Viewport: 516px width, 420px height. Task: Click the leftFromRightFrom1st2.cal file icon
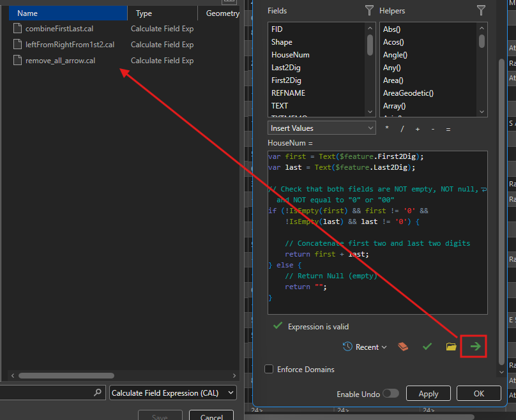[17, 44]
